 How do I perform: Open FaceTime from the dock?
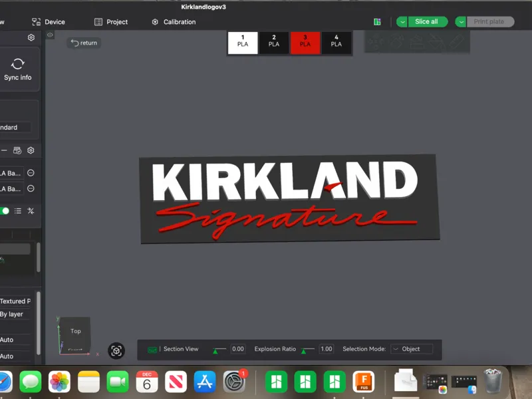pyautogui.click(x=118, y=382)
